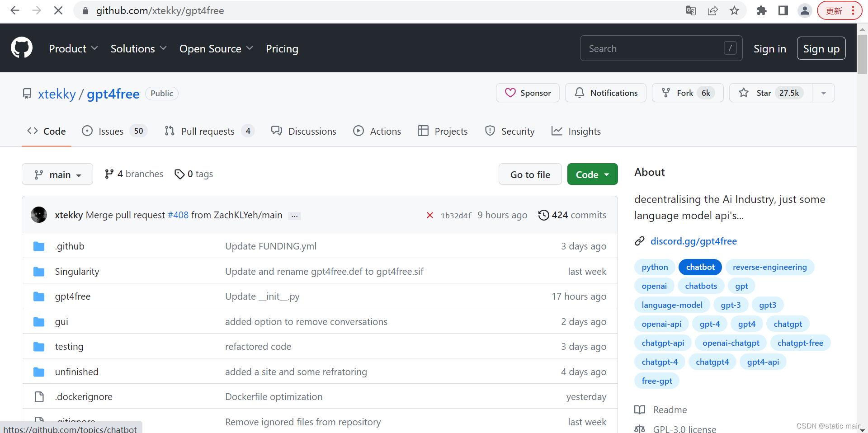
Task: Click the browser address bar URL
Action: coord(160,10)
